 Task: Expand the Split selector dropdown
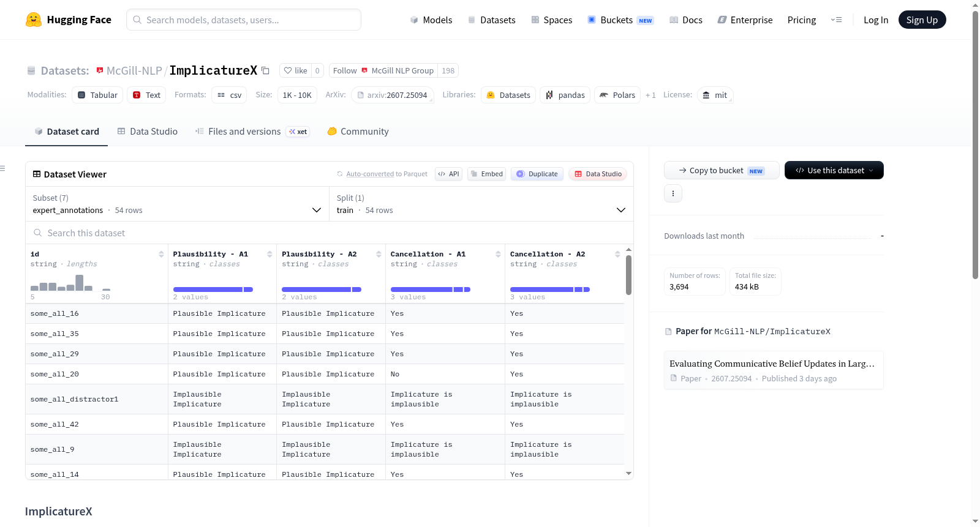(481, 204)
